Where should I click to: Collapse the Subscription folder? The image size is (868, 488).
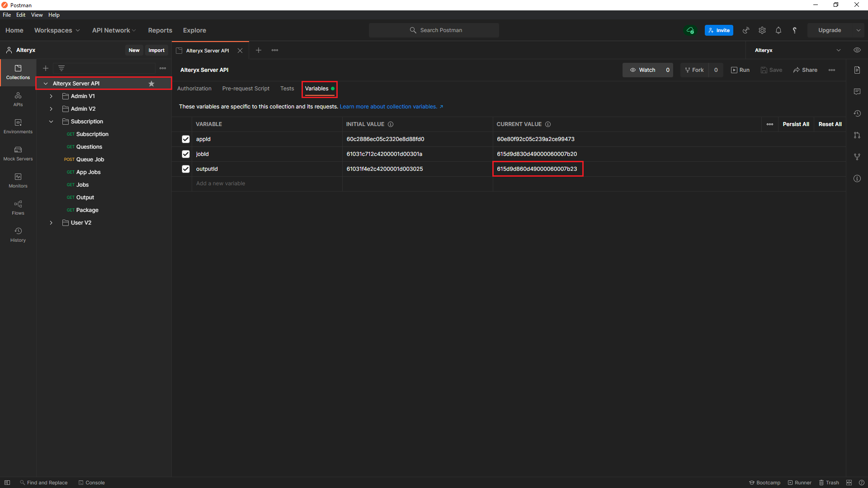(x=51, y=121)
